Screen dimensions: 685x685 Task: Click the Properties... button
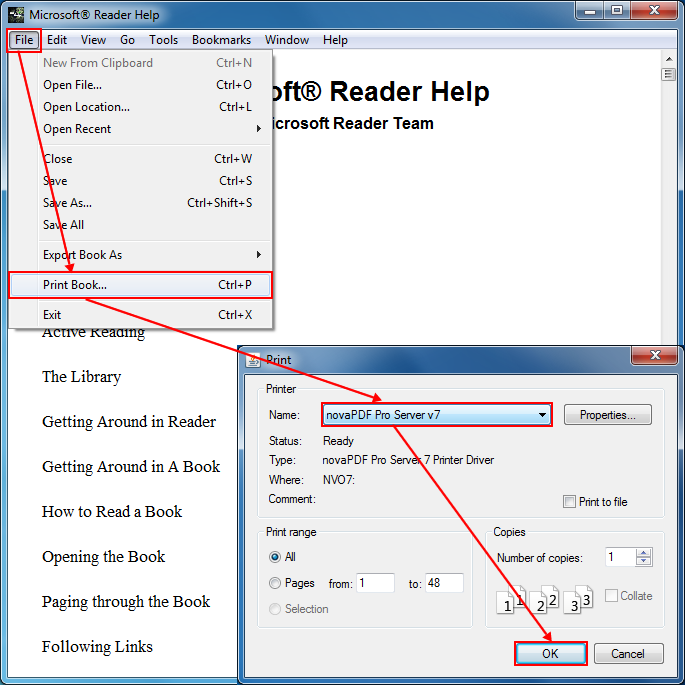(607, 415)
